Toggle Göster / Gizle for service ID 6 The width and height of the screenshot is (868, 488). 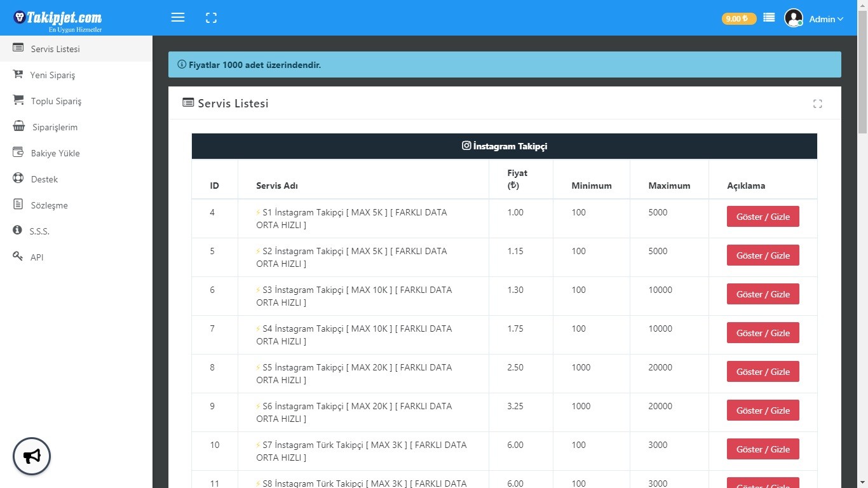[x=763, y=294]
